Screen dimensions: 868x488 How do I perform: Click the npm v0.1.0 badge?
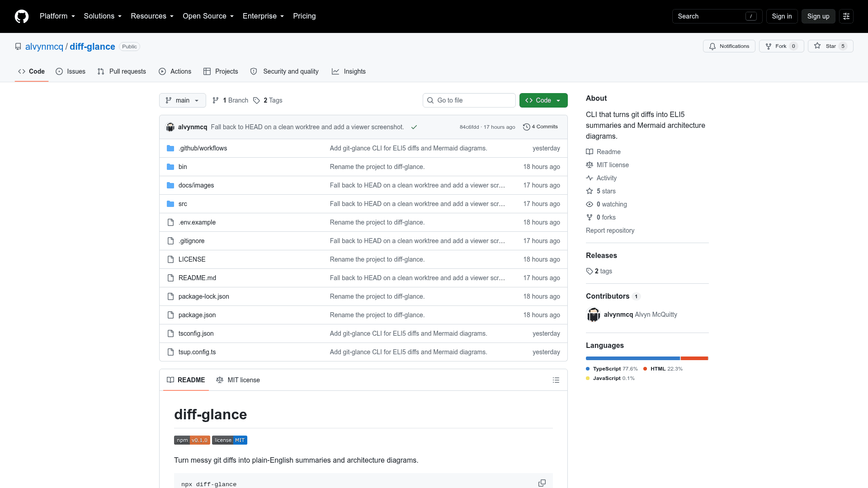pos(192,440)
